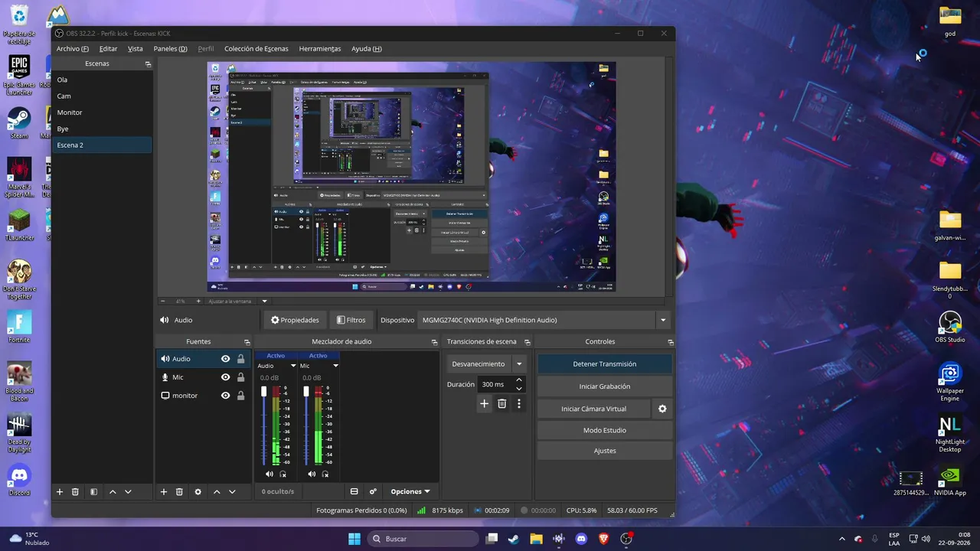The image size is (980, 551).
Task: Open the Opciones dropdown in audio mixer
Action: (410, 491)
